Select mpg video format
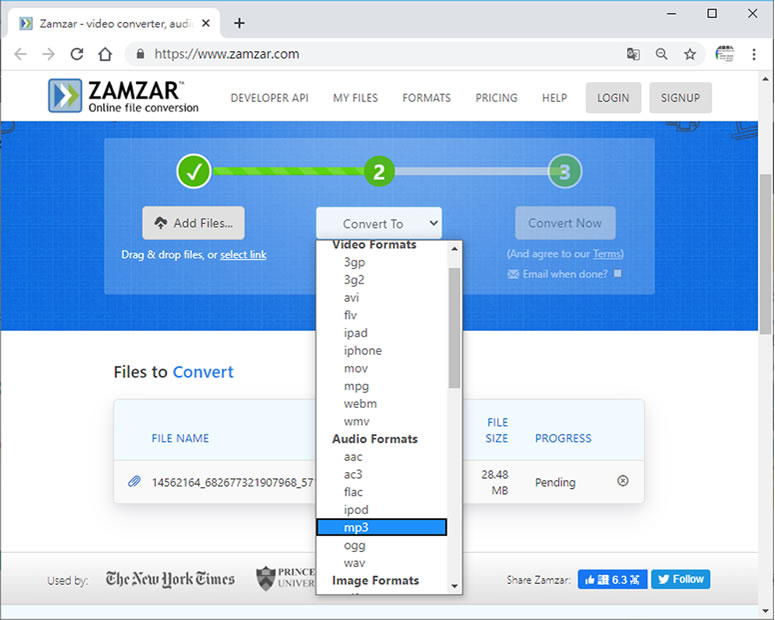 382,386
